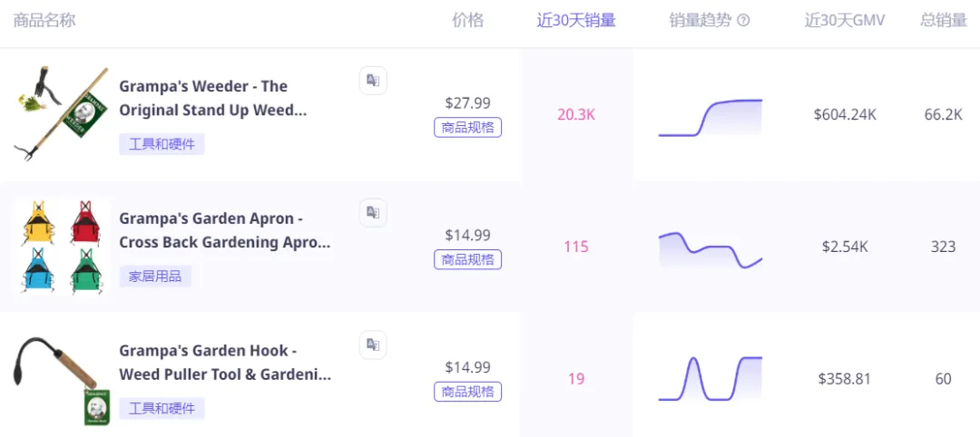The width and height of the screenshot is (980, 437).
Task: Click translate icon for Grampa's Garden Apron
Action: 373,212
